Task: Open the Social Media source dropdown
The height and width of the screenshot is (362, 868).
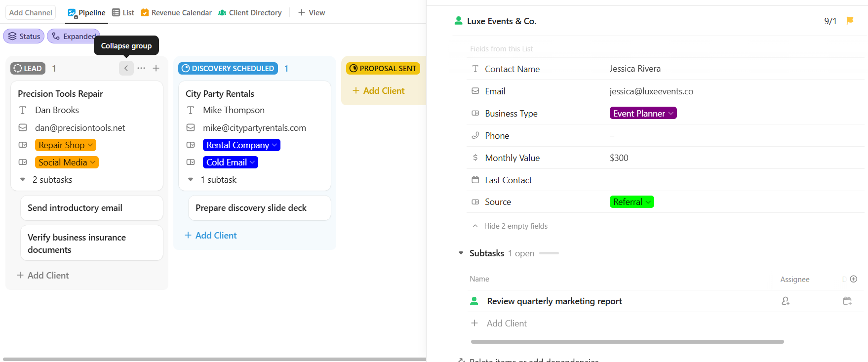Action: [67, 162]
